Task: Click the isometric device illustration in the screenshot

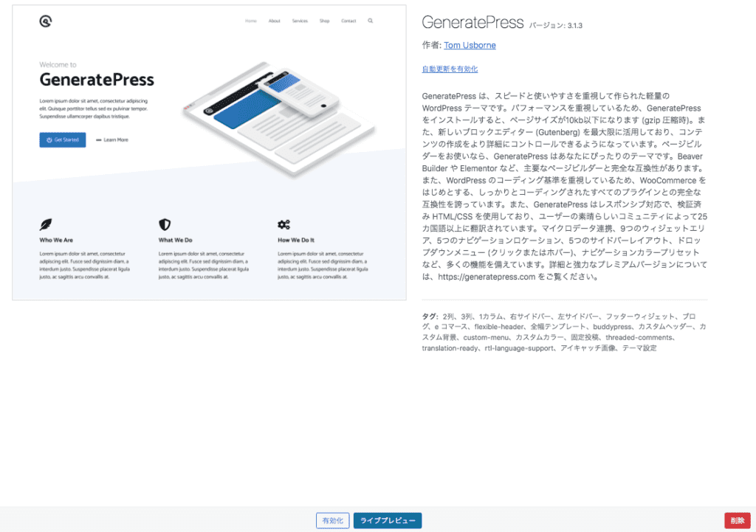Action: click(280, 119)
